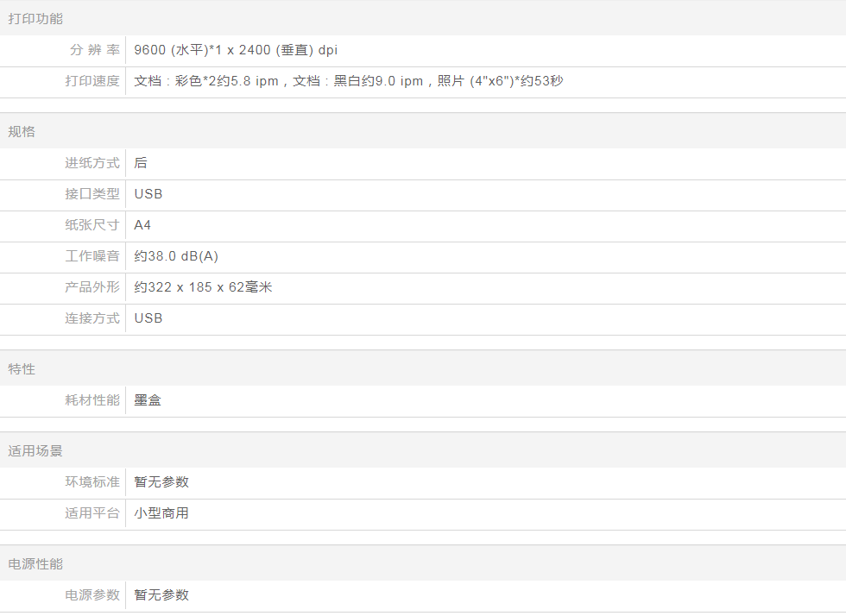Select the USB value beside 接口类型
Viewport: 846px width, 616px height.
point(148,194)
